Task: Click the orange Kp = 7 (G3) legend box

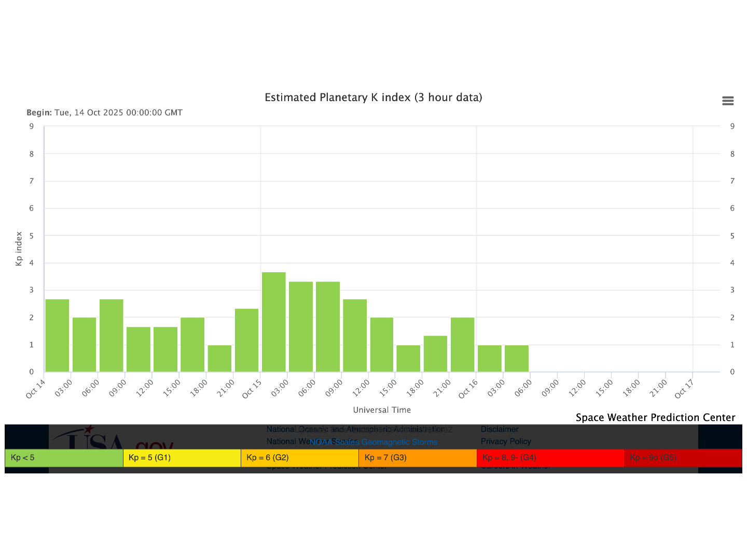Action: [418, 458]
